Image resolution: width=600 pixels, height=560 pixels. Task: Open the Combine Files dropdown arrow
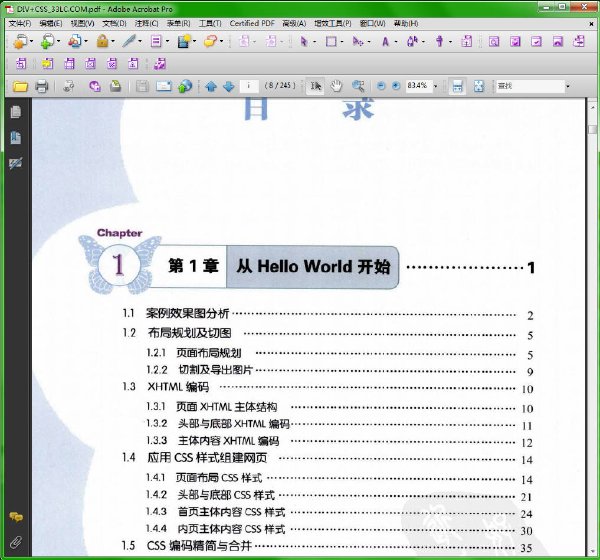(59, 41)
